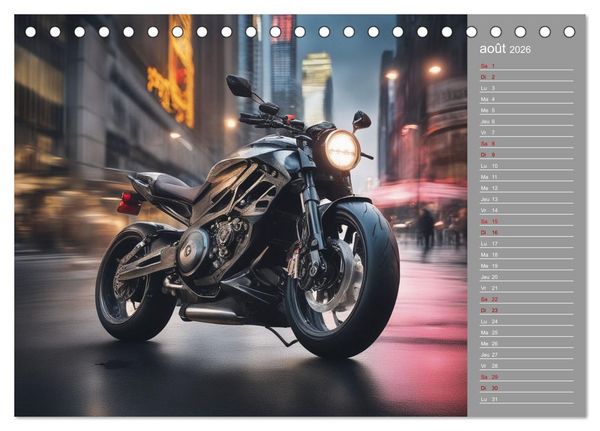Click the "août 2026" month heading

[x=505, y=49]
